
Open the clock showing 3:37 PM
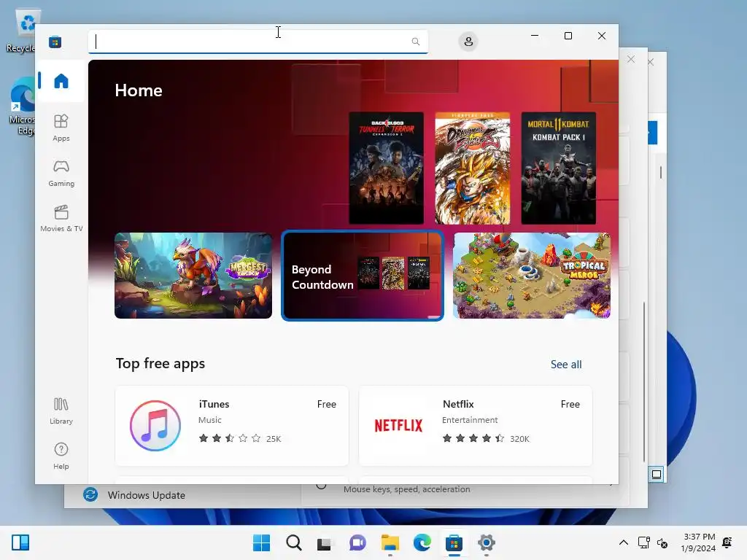(698, 542)
